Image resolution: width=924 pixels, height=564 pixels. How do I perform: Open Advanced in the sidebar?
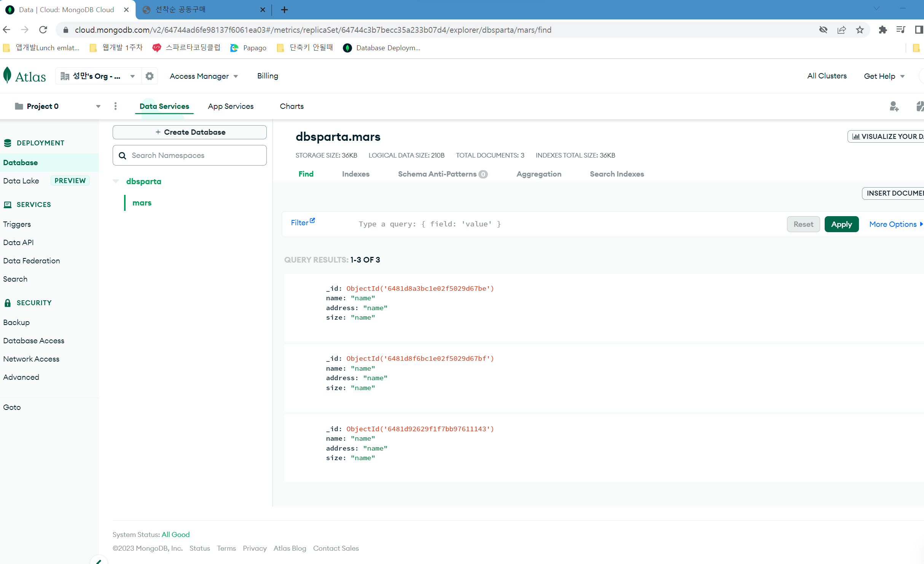[x=21, y=377]
